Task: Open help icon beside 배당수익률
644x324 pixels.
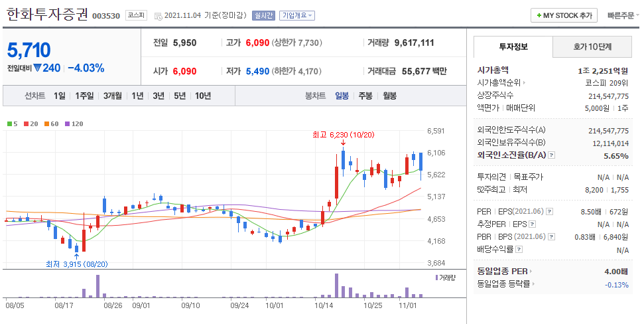Action: [x=519, y=250]
